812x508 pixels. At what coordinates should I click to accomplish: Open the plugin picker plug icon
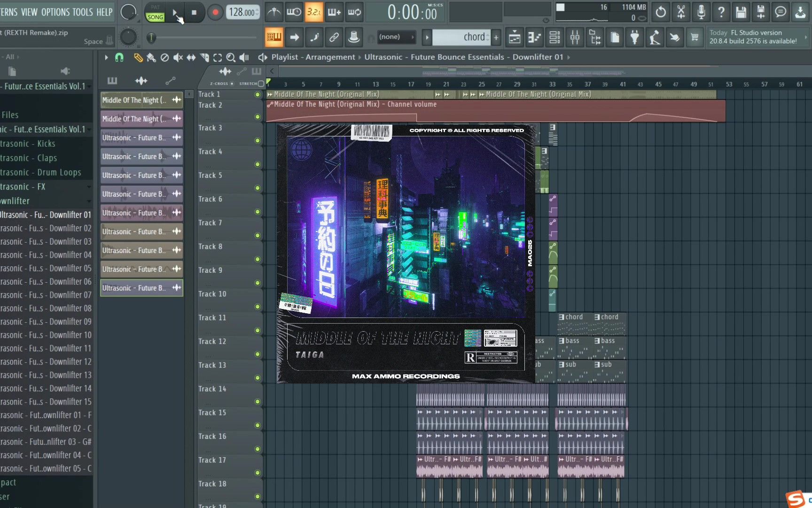point(635,37)
